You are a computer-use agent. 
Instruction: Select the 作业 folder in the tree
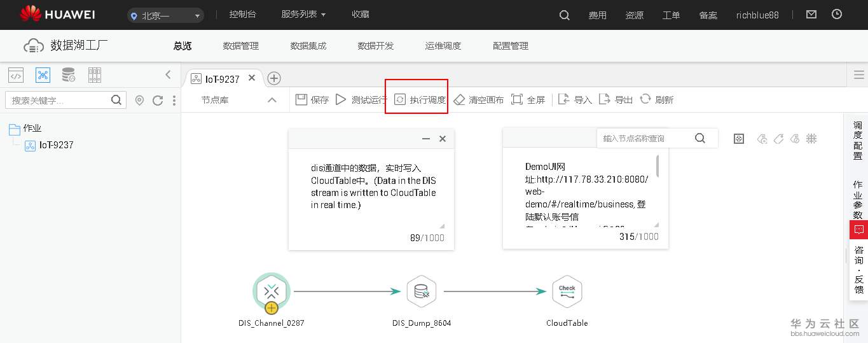25,129
